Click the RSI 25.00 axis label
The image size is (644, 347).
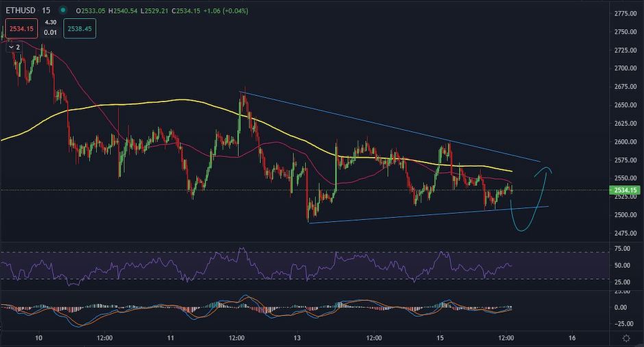(x=622, y=282)
